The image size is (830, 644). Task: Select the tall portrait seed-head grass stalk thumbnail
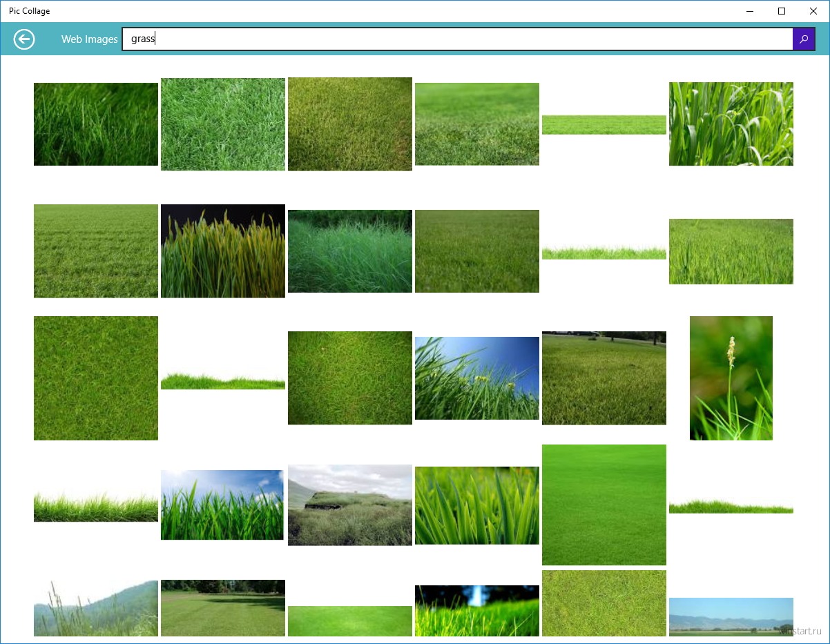click(x=731, y=378)
